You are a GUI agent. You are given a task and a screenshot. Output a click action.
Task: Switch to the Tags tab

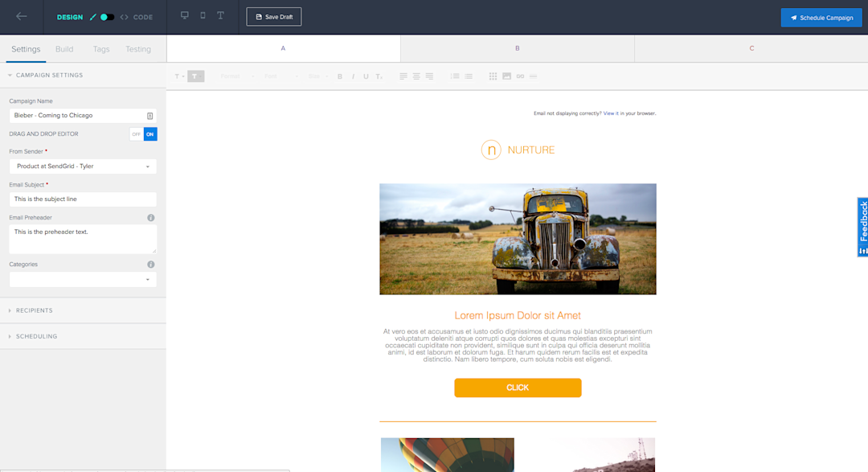click(x=101, y=49)
